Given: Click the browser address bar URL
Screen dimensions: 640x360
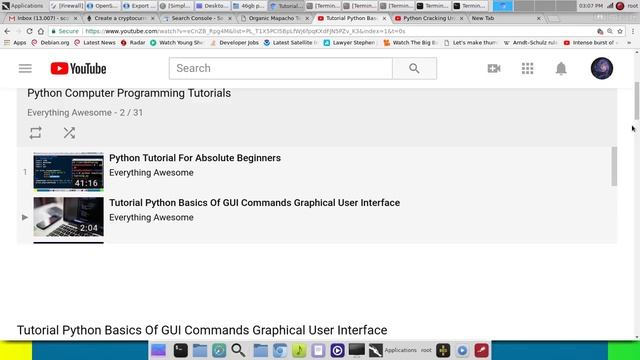Looking at the screenshot, I should (x=245, y=31).
